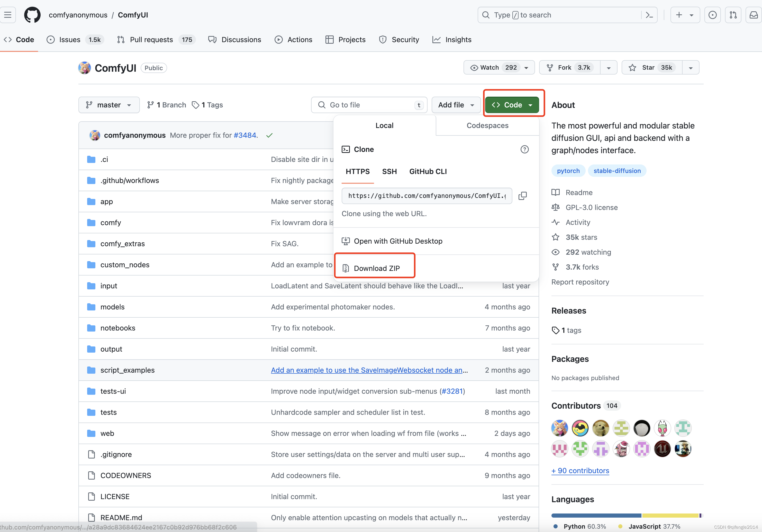
Task: Toggle to Local tab in clone panel
Action: point(385,126)
